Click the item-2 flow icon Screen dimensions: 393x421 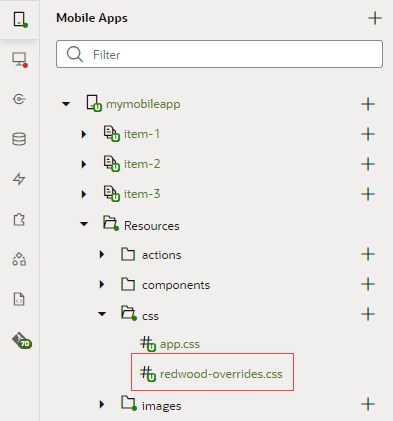[x=111, y=164]
